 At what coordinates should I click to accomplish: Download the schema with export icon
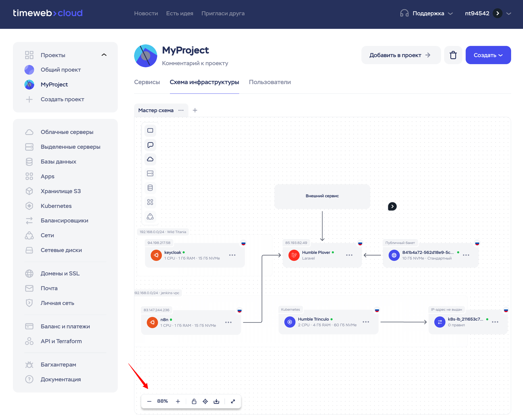click(x=216, y=401)
